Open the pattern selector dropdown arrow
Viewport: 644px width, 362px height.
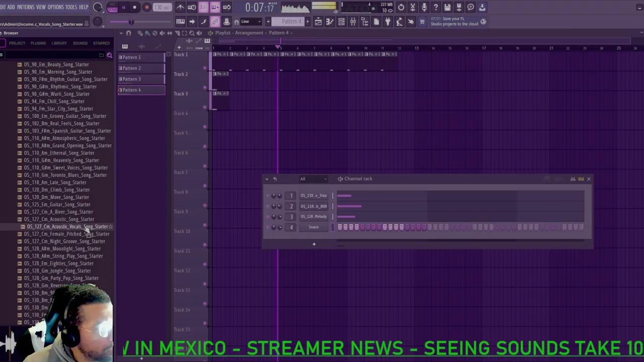[x=268, y=22]
